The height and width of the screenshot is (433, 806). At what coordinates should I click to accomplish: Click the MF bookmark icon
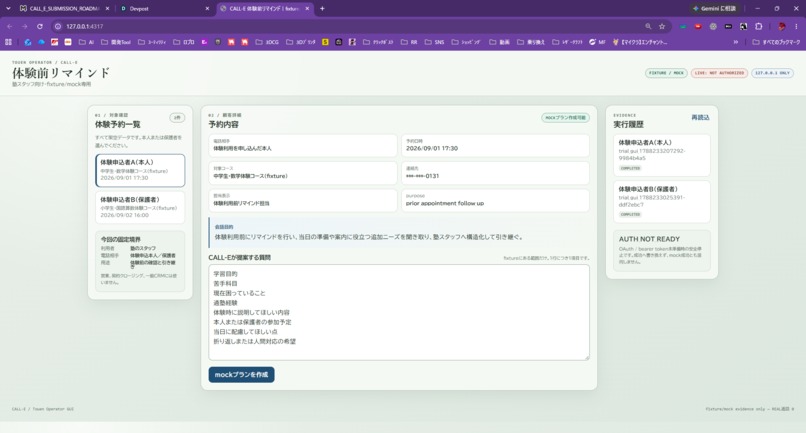597,42
